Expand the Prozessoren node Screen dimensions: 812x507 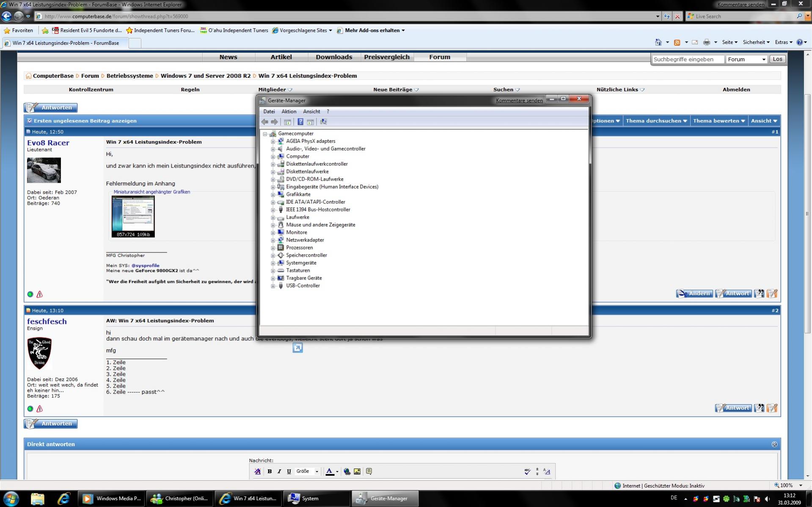(x=273, y=248)
